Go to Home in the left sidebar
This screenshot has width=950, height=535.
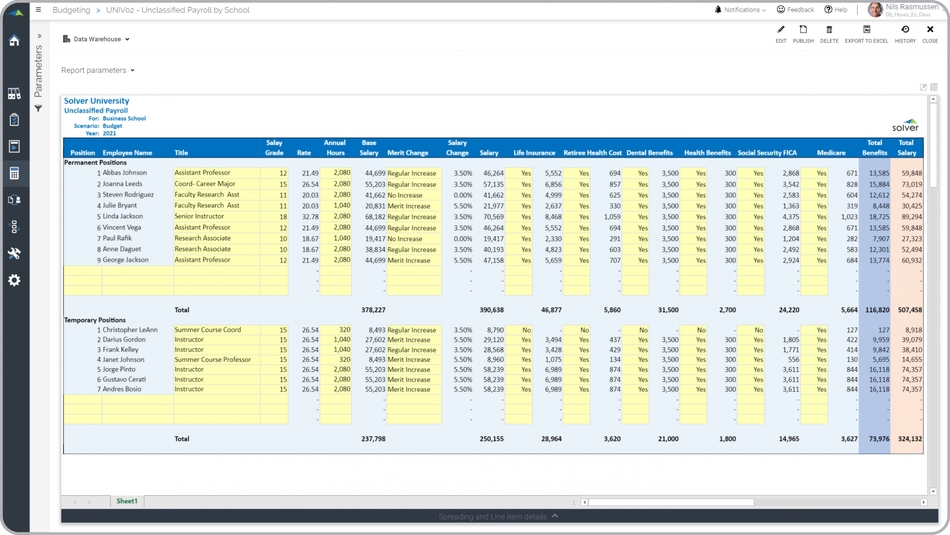click(x=14, y=41)
